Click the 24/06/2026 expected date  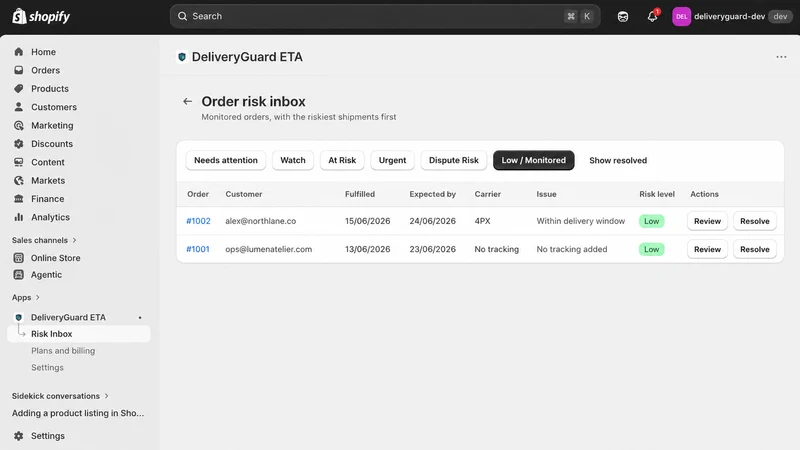click(433, 221)
